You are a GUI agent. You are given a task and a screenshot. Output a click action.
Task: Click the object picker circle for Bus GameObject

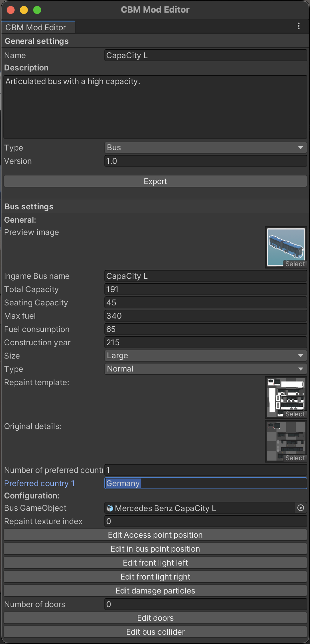[301, 508]
